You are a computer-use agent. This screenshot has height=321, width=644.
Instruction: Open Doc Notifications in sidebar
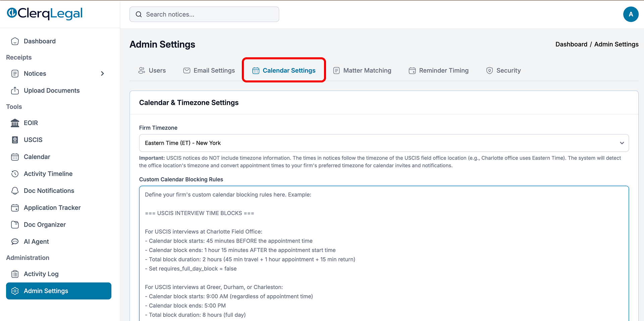pyautogui.click(x=59, y=191)
